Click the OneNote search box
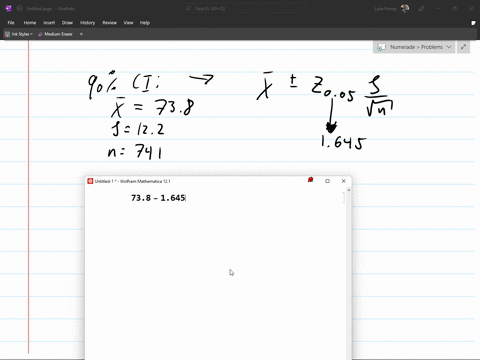480x360 pixels. (243, 8)
